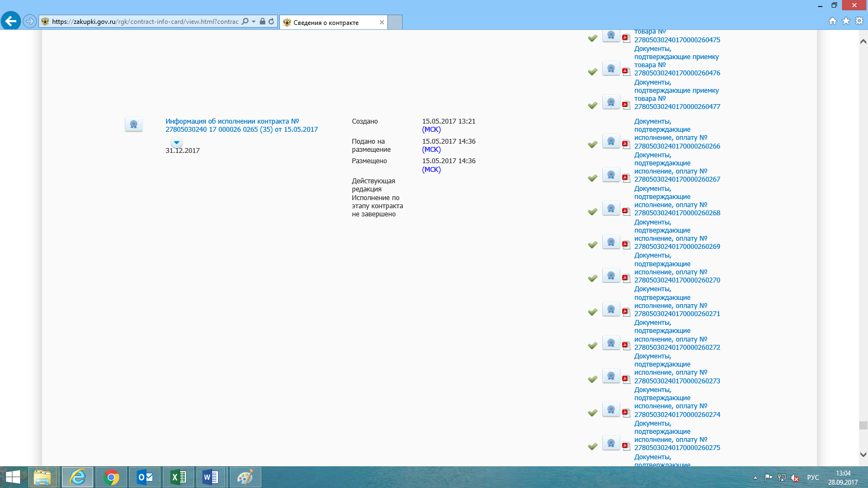Open File Explorer from the taskbar
The width and height of the screenshot is (868, 488).
[42, 477]
